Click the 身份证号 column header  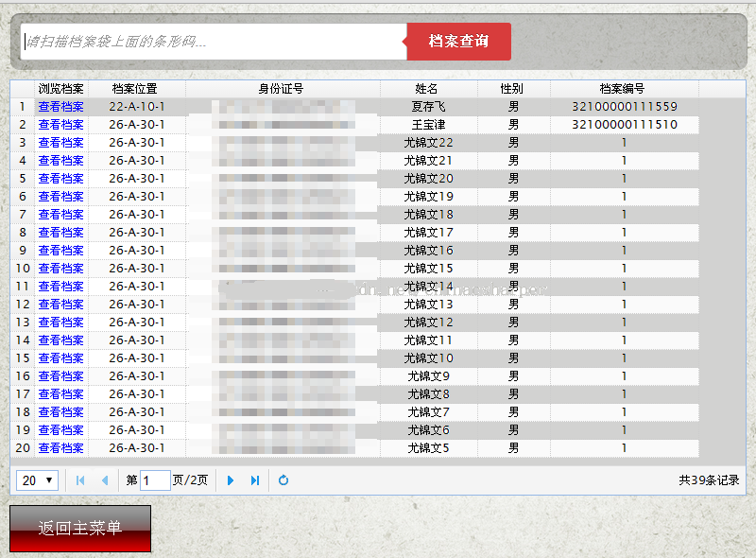(279, 88)
